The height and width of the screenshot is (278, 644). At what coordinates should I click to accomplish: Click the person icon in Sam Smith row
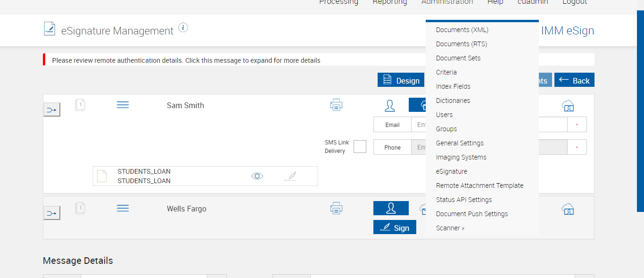[389, 105]
